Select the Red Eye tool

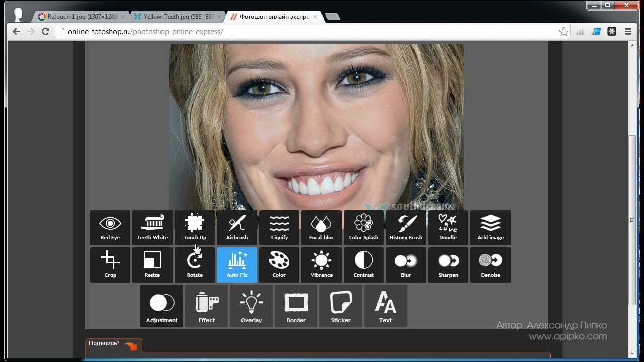[110, 228]
